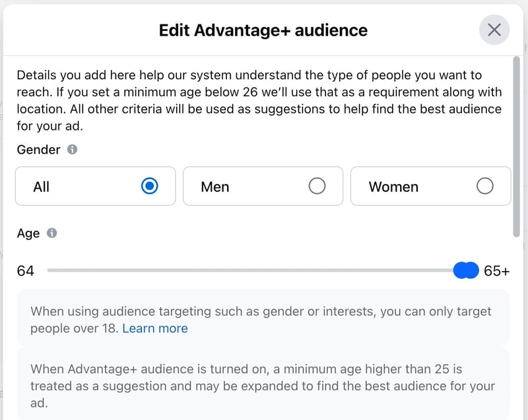
Task: Click the maximum age slider handle
Action: (471, 270)
